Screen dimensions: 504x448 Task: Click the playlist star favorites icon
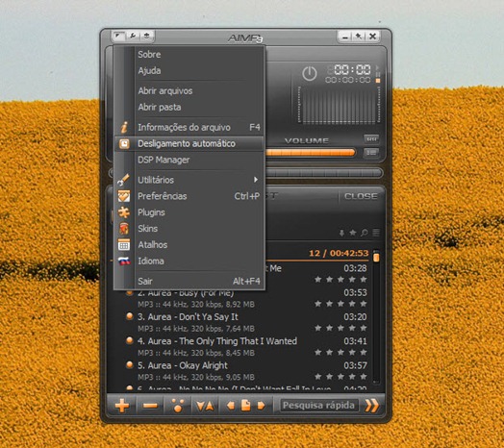pyautogui.click(x=353, y=233)
